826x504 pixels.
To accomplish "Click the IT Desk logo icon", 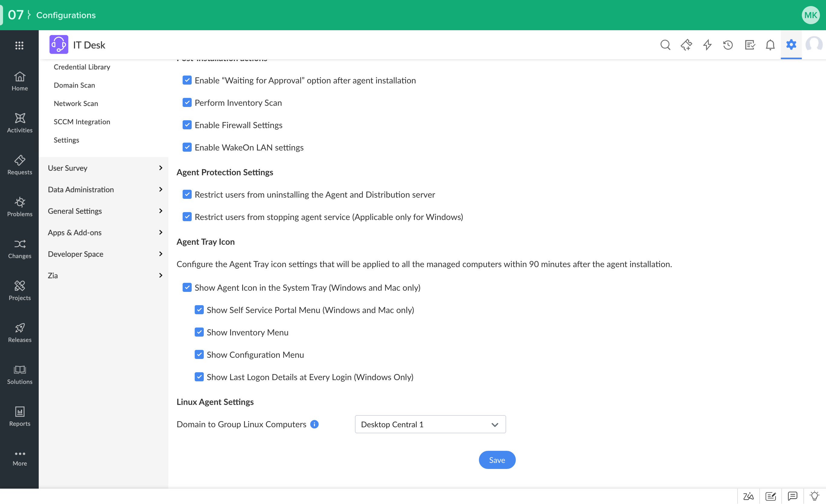I will 59,45.
